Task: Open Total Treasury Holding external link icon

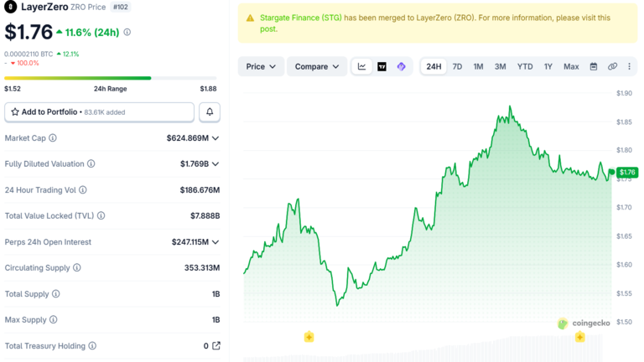Action: [x=216, y=345]
